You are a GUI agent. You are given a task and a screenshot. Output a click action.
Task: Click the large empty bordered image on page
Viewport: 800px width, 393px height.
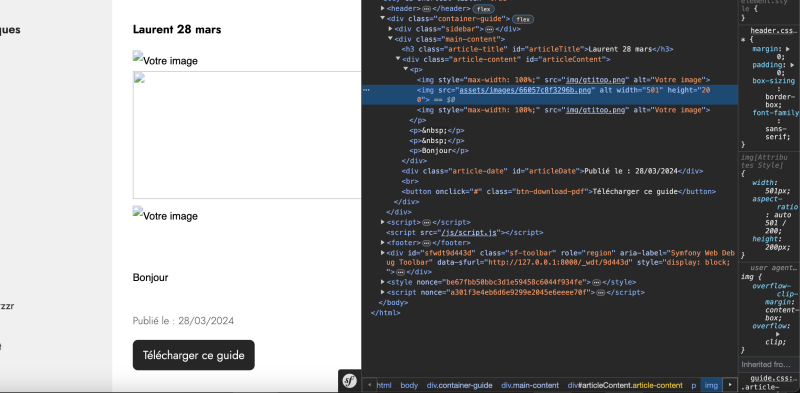pos(247,135)
